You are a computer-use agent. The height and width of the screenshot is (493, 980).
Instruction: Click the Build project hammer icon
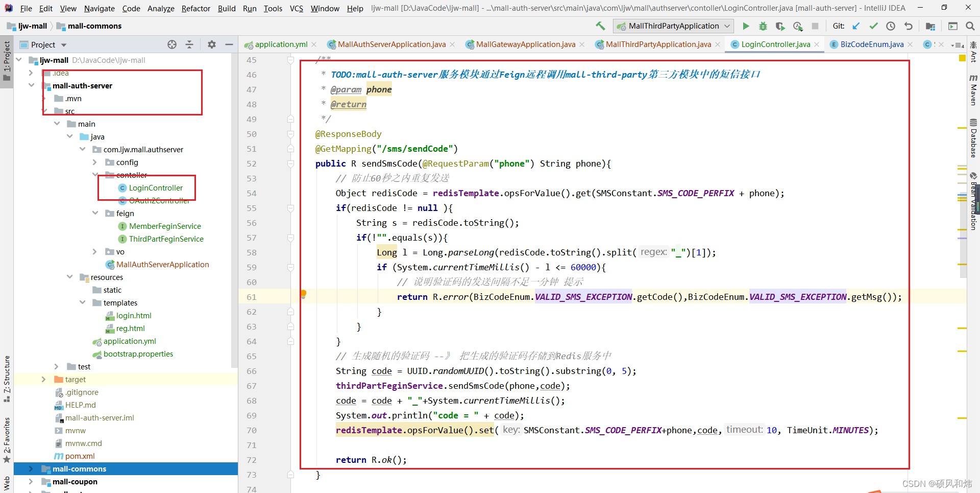pos(600,26)
